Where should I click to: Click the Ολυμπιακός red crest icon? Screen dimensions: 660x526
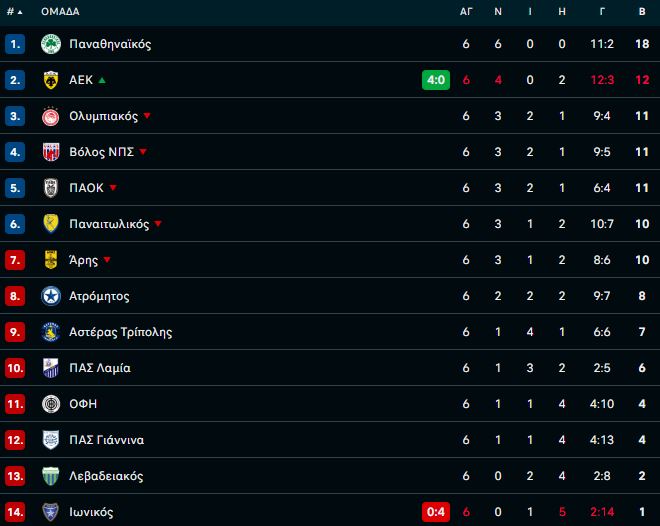pyautogui.click(x=51, y=116)
